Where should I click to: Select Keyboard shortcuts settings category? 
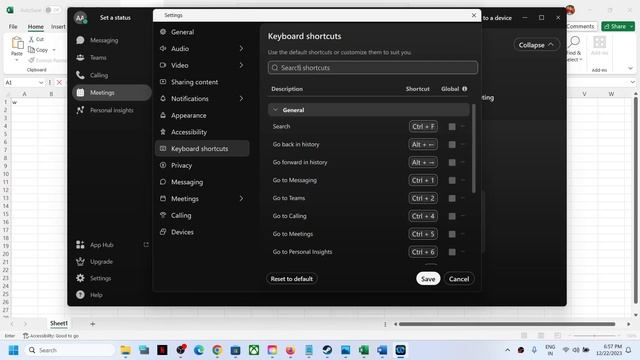click(202, 149)
